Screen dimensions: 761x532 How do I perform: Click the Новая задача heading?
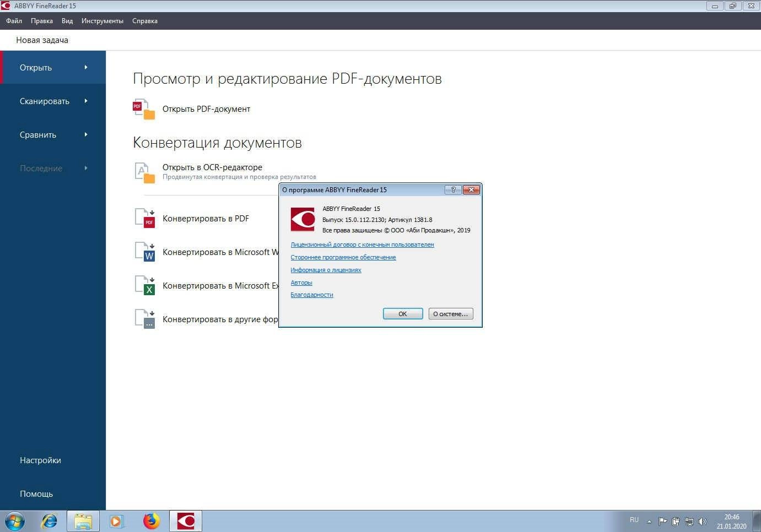(x=42, y=40)
